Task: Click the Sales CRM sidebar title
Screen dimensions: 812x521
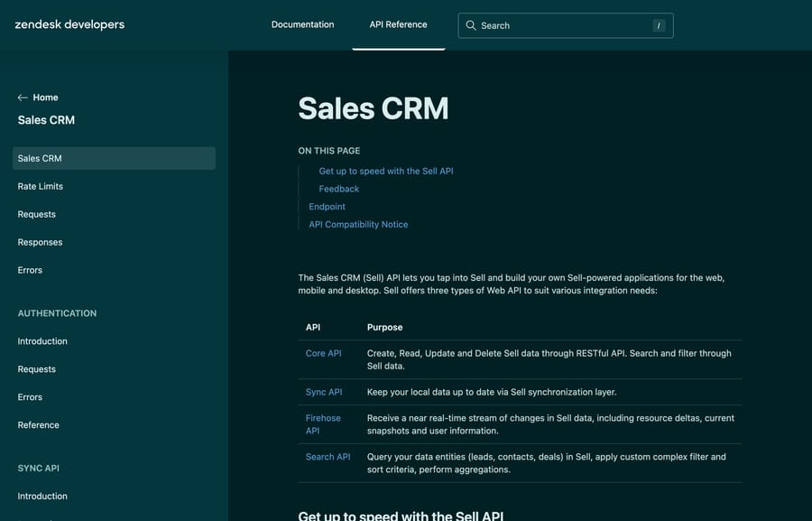Action: tap(46, 120)
